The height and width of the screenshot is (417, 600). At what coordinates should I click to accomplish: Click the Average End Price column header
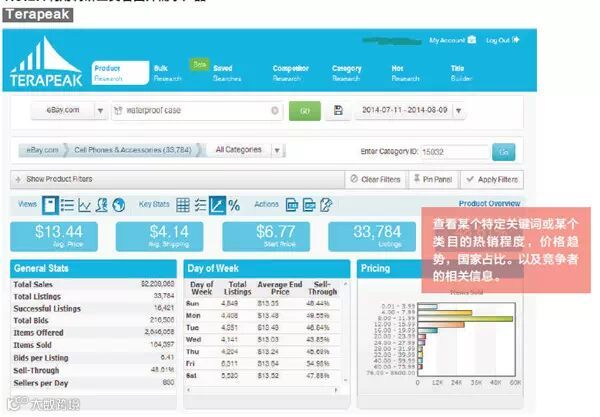click(280, 288)
